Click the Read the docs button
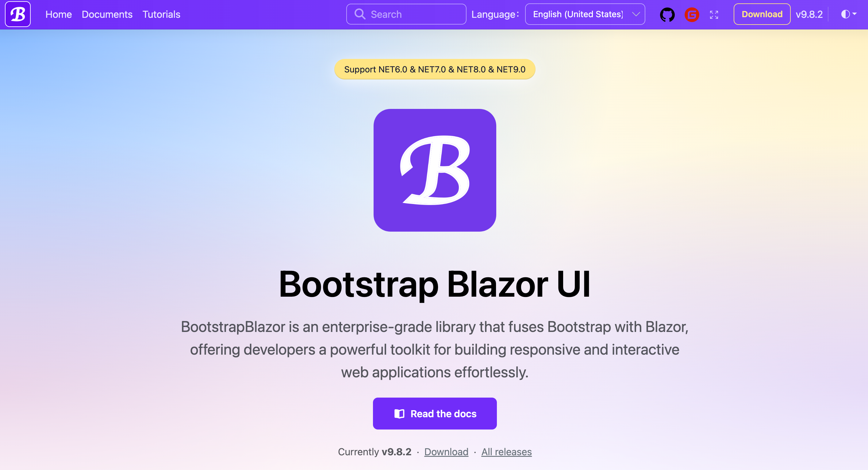The width and height of the screenshot is (868, 470). coord(435,414)
